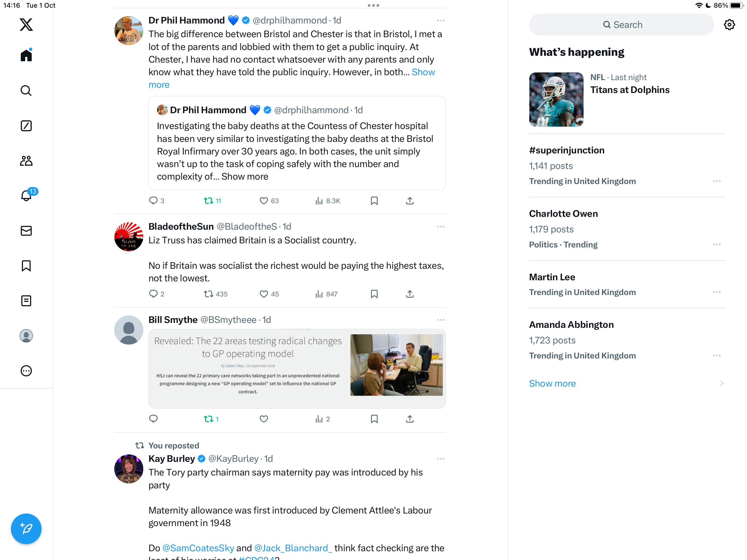Viewport: 747px width, 560px height.
Task: Click the Search input field
Action: (621, 25)
